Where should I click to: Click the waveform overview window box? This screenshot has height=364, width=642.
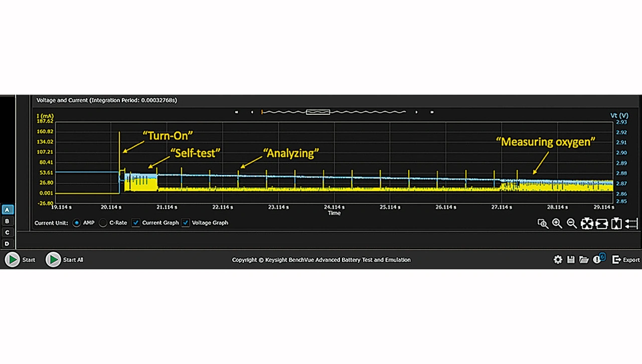click(x=318, y=112)
